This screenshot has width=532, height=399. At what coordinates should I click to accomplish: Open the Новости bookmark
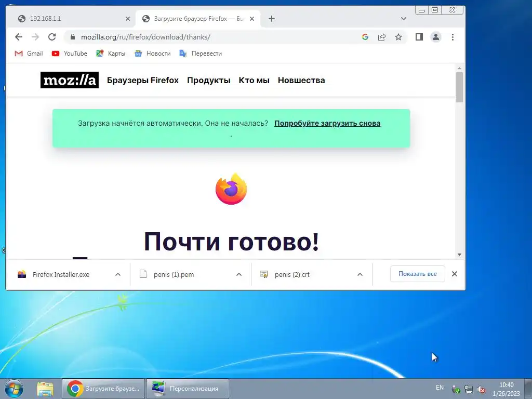(152, 54)
